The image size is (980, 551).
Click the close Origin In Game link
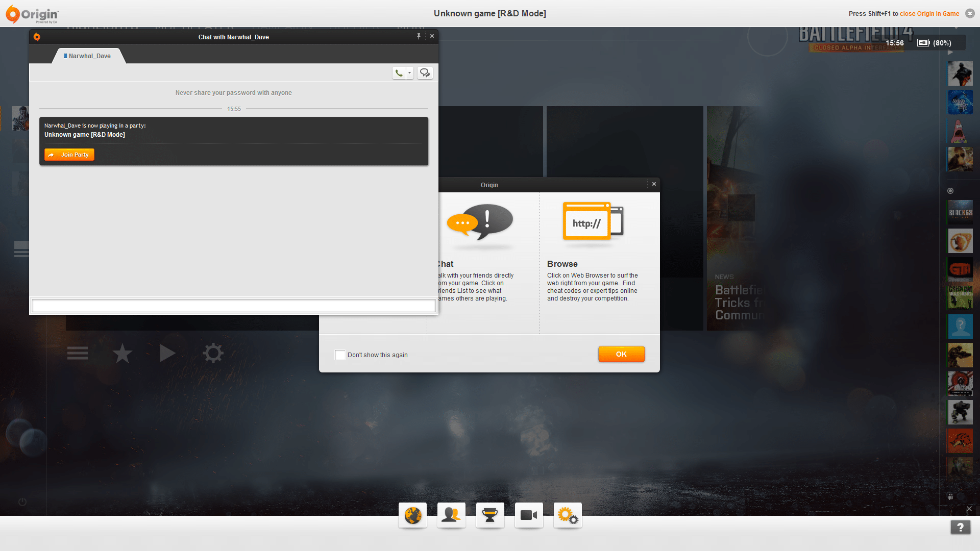[929, 14]
